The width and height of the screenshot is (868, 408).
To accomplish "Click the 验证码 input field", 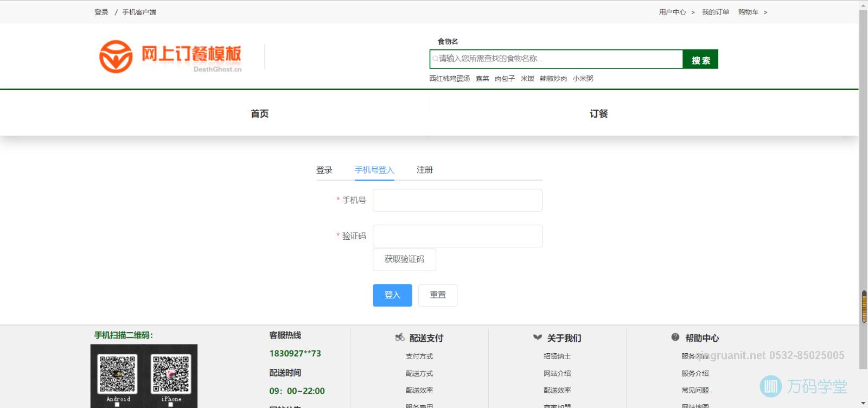I will 457,236.
